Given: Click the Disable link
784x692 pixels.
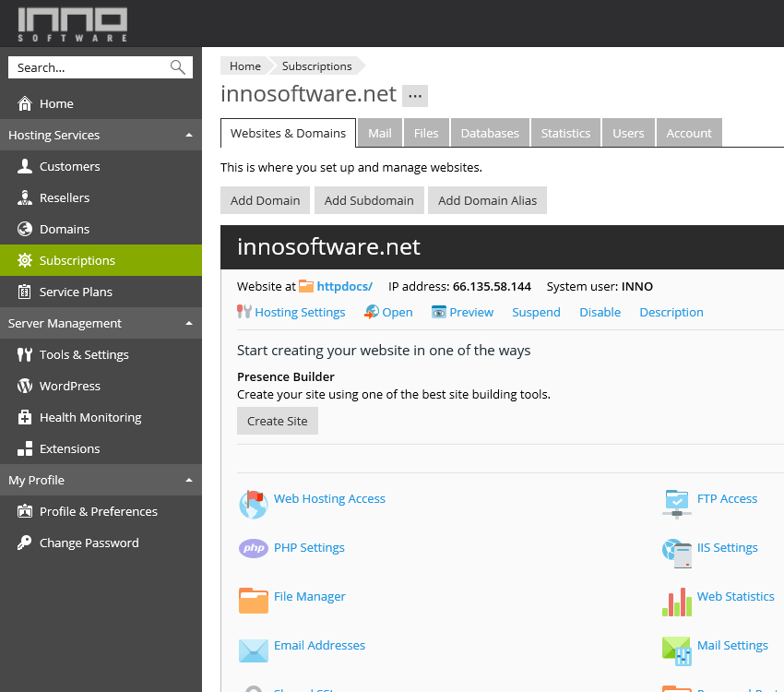Looking at the screenshot, I should click(600, 312).
